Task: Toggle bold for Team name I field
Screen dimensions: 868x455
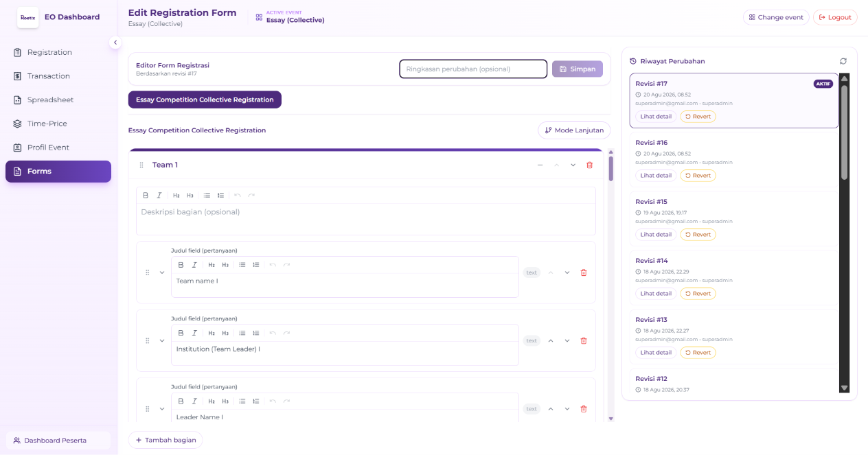Action: point(181,265)
